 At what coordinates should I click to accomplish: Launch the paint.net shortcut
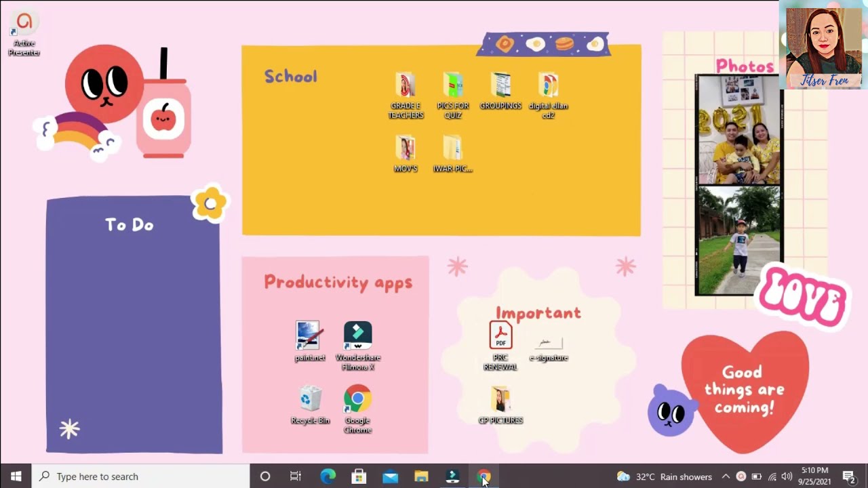click(x=310, y=342)
